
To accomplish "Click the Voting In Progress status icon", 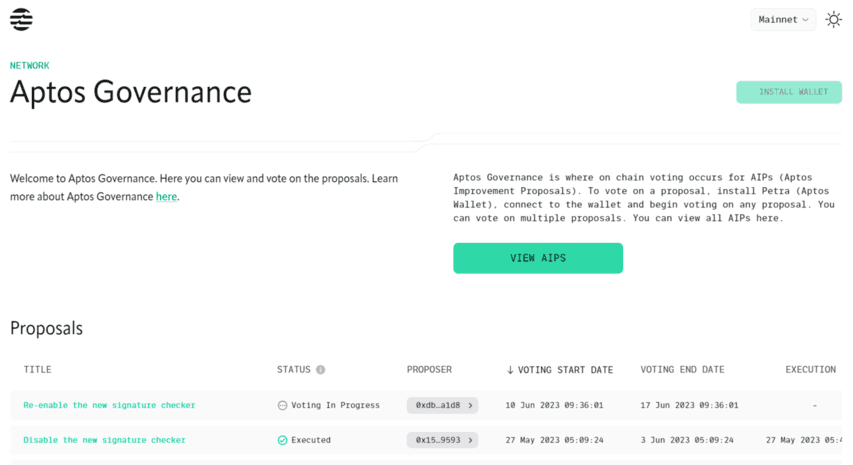I will [282, 405].
